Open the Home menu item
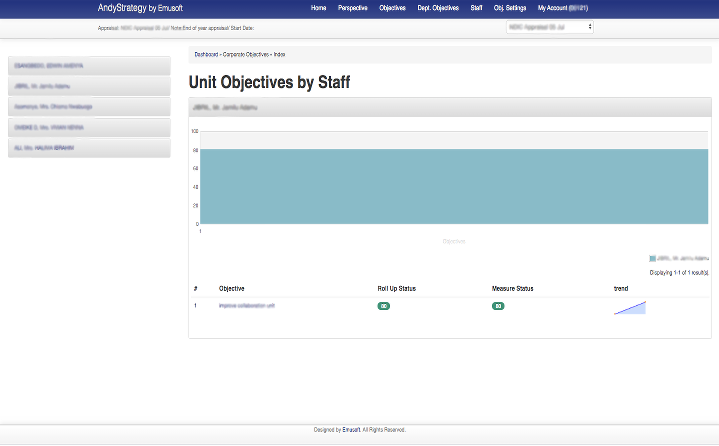 coord(318,8)
